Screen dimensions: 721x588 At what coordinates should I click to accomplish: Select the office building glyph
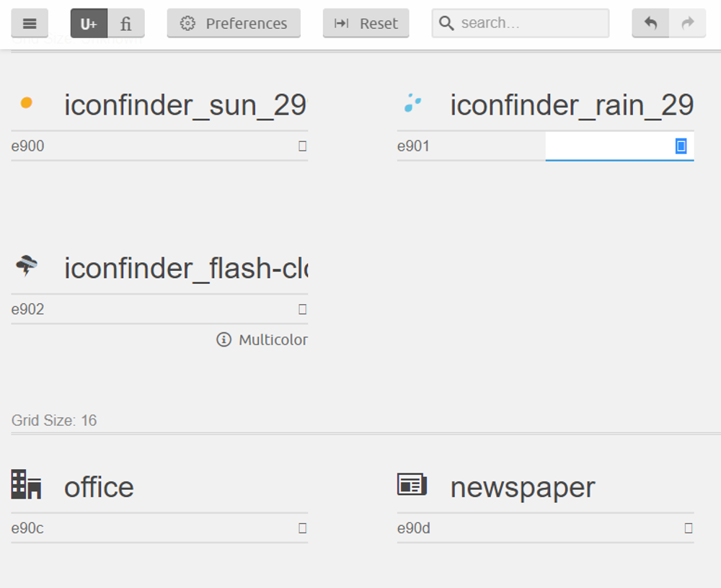(26, 484)
